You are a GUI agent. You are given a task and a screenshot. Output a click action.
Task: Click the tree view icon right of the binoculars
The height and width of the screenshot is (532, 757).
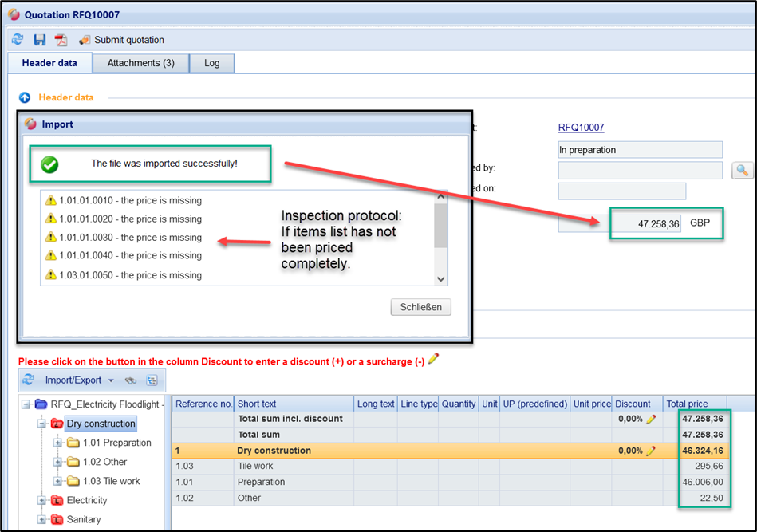tap(152, 380)
